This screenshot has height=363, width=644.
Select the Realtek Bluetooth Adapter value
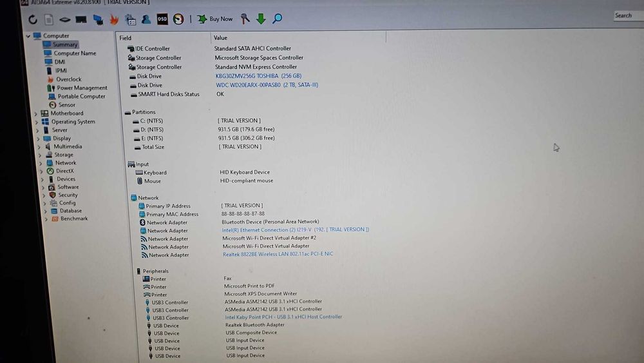[x=254, y=325]
